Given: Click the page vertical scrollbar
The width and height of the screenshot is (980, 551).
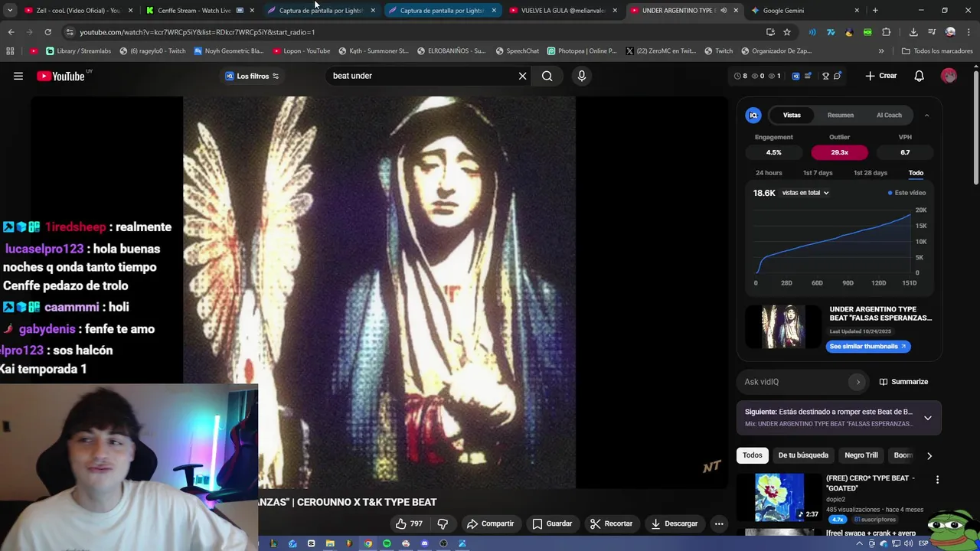Looking at the screenshot, I should (975, 126).
